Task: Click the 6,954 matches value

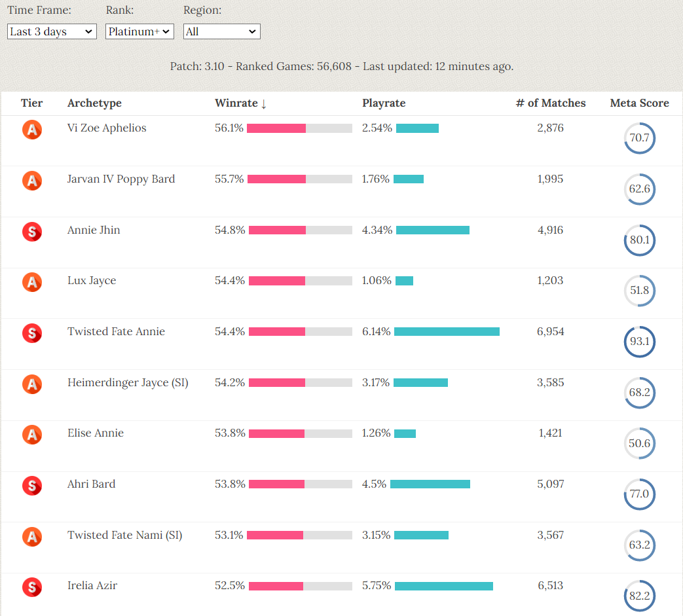Action: [551, 332]
